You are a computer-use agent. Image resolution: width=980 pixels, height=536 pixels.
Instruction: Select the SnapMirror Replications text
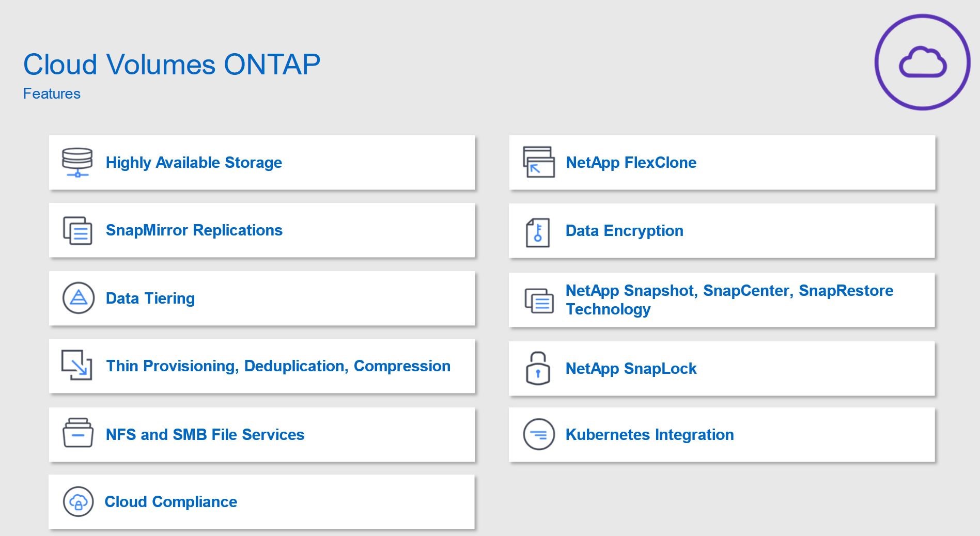pos(194,230)
